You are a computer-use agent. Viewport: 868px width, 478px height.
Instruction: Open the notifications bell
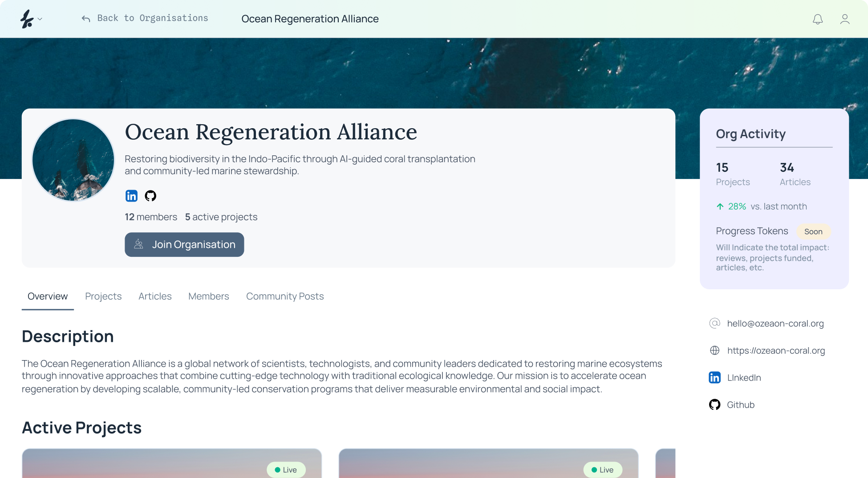[x=818, y=19]
